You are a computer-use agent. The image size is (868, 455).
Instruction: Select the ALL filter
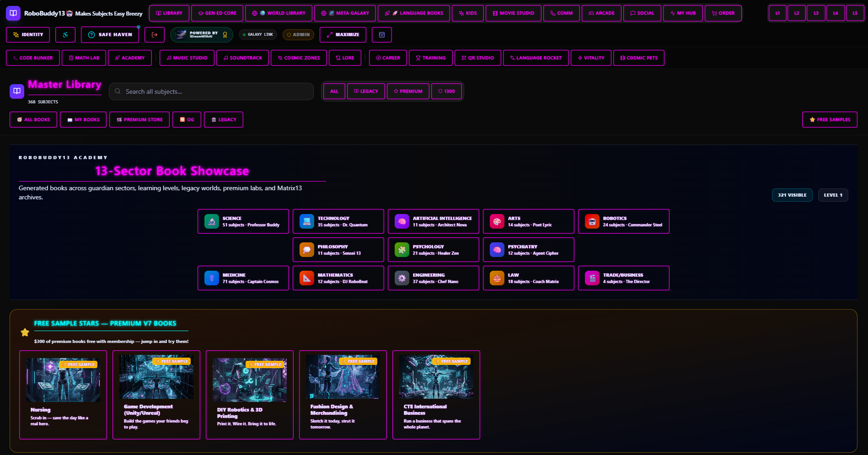click(x=334, y=91)
